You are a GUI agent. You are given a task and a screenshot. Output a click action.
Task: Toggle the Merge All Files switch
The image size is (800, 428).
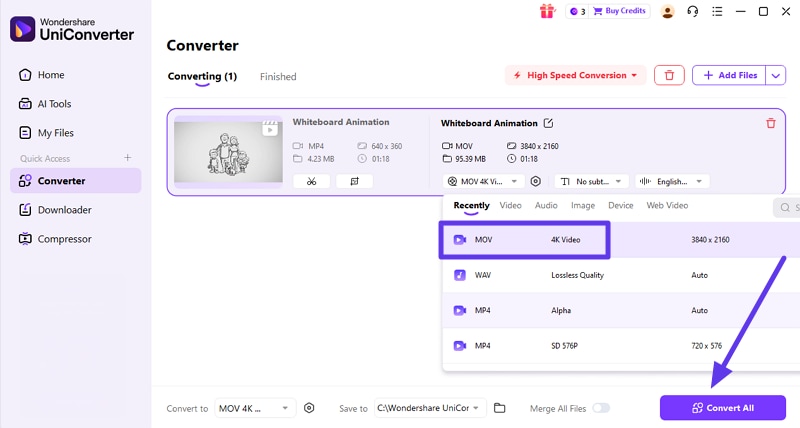[x=601, y=408]
